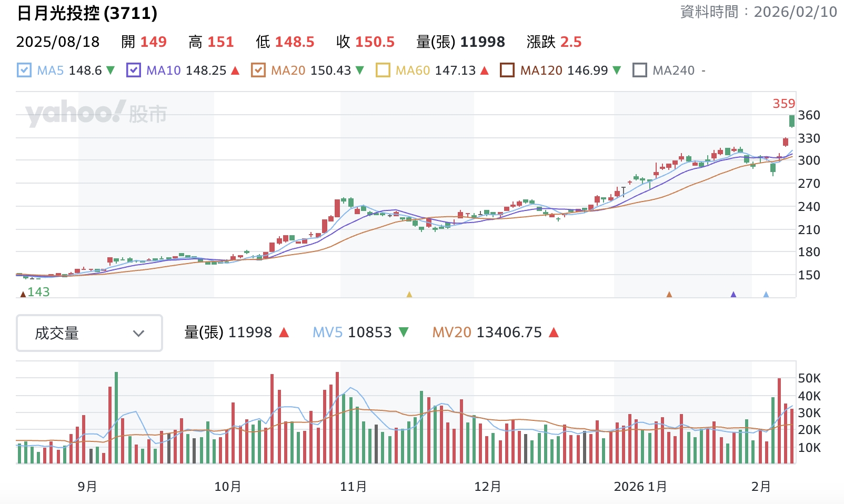
Task: Click the orange triangle marker under January
Action: click(669, 295)
